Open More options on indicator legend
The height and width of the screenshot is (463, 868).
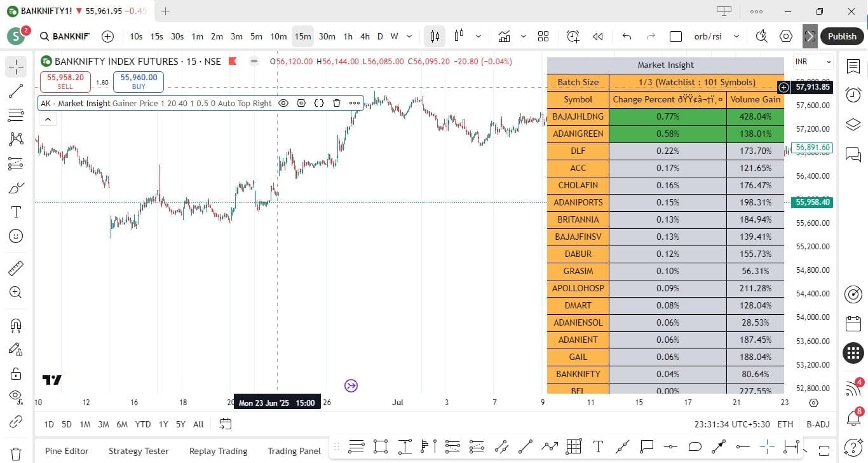[355, 103]
